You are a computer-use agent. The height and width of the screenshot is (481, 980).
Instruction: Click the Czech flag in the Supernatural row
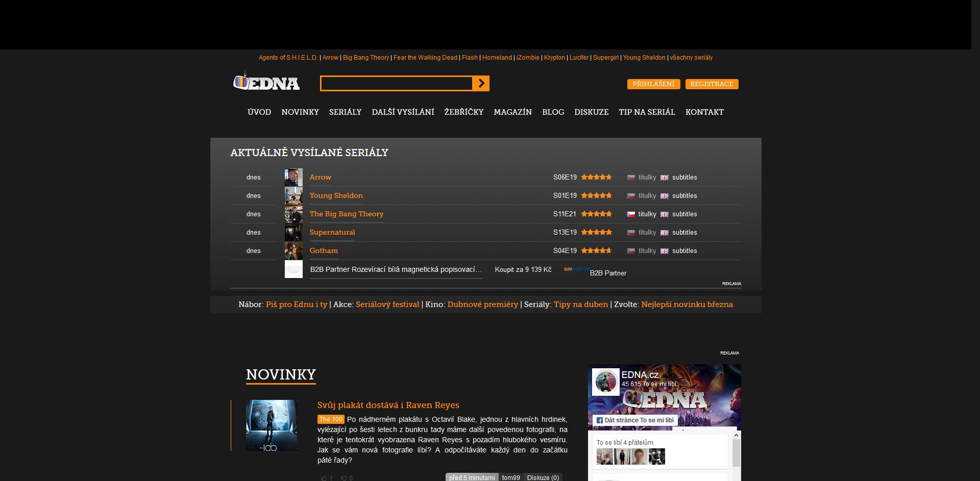click(x=631, y=233)
